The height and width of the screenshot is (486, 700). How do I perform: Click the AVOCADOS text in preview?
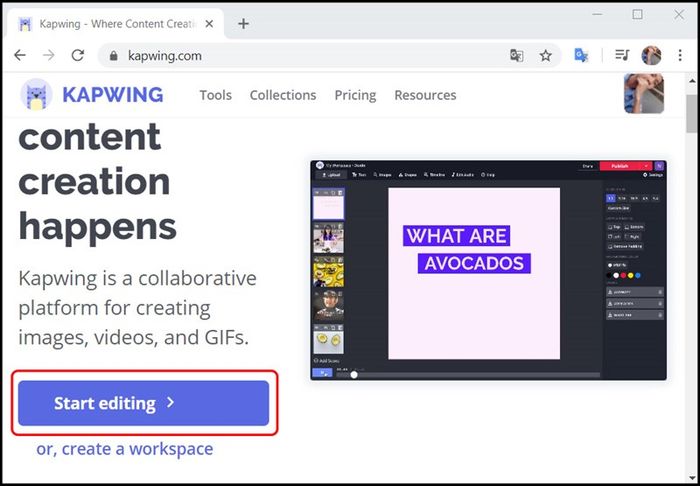pyautogui.click(x=474, y=263)
